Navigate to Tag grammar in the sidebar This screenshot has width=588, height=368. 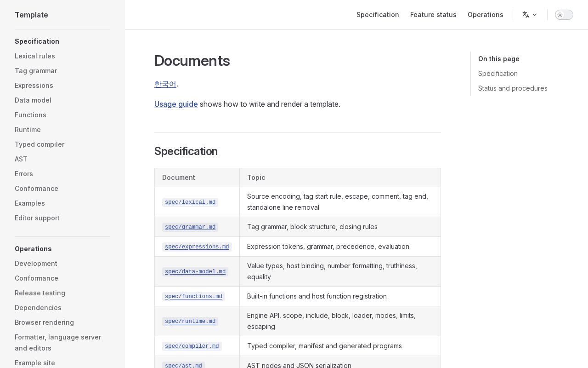pos(36,71)
